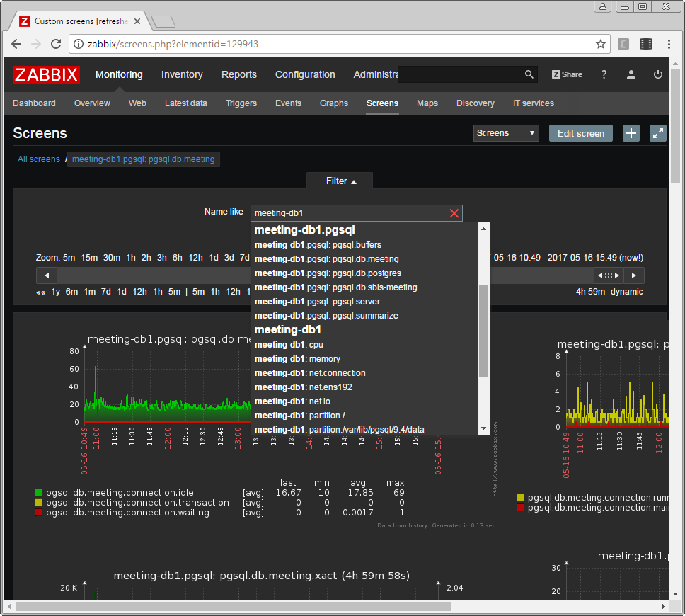Open the user profile icon
Screen dimensions: 685x616
[x=631, y=74]
